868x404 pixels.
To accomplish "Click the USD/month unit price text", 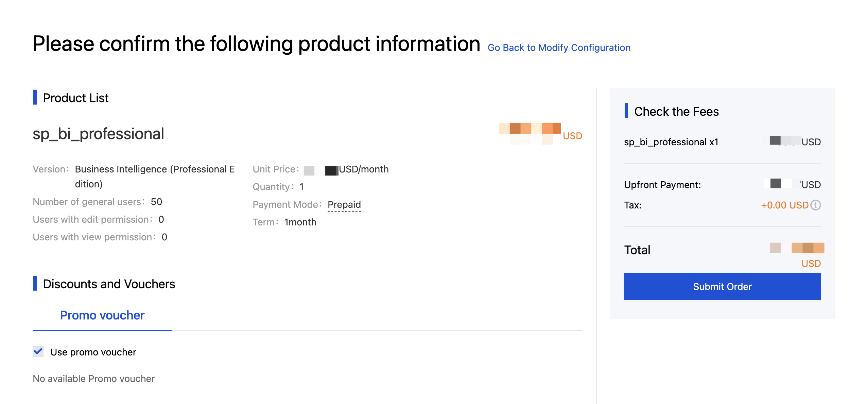I will [364, 169].
